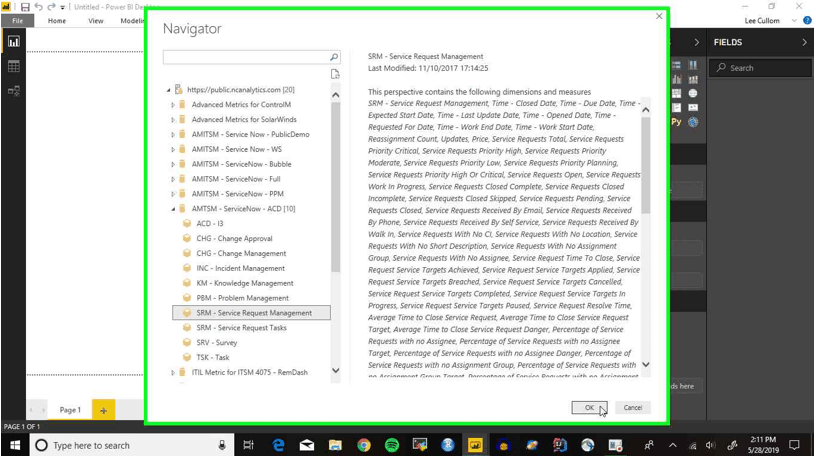Click the Navigator search input field
Screen dimensions: 816x457
coord(246,57)
